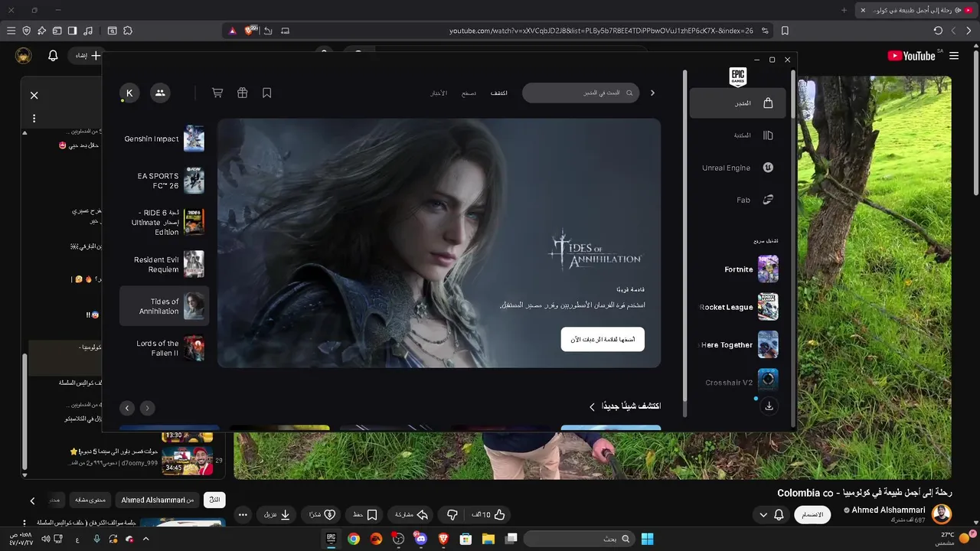
Task: Open the browser extensions puzzle icon
Action: 128,31
